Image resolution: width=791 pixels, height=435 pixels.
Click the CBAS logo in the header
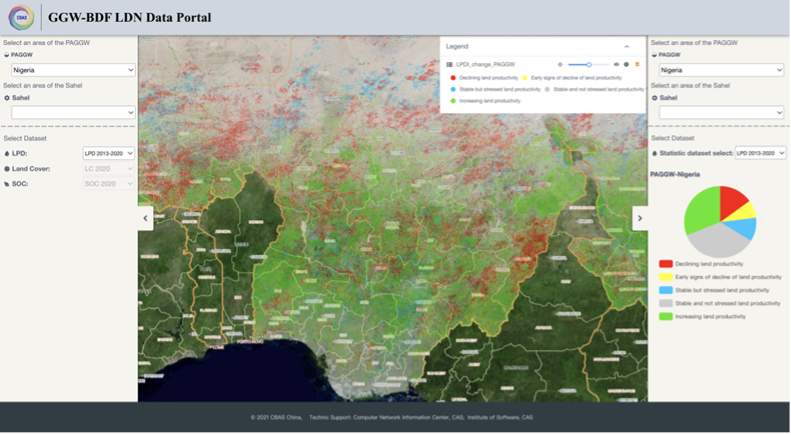(x=21, y=17)
